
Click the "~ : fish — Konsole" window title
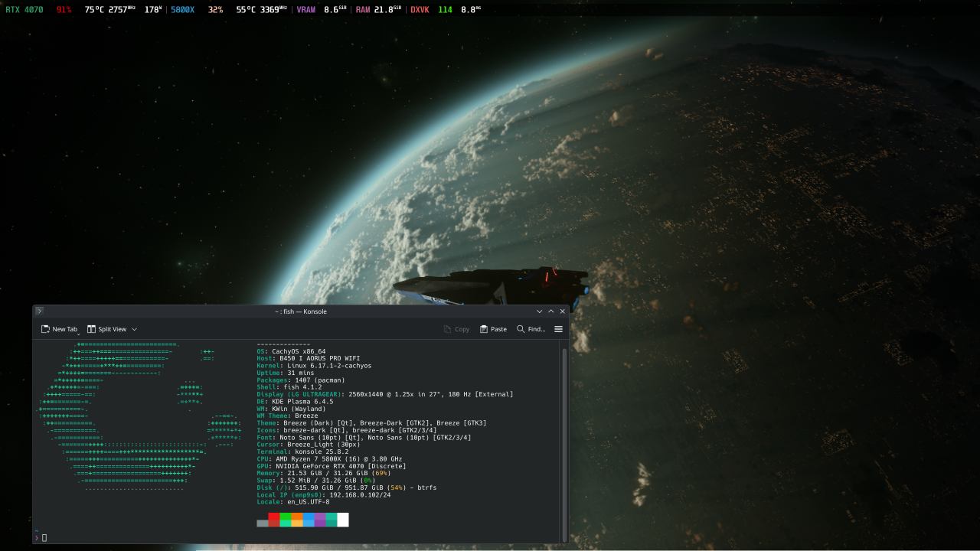pyautogui.click(x=301, y=311)
